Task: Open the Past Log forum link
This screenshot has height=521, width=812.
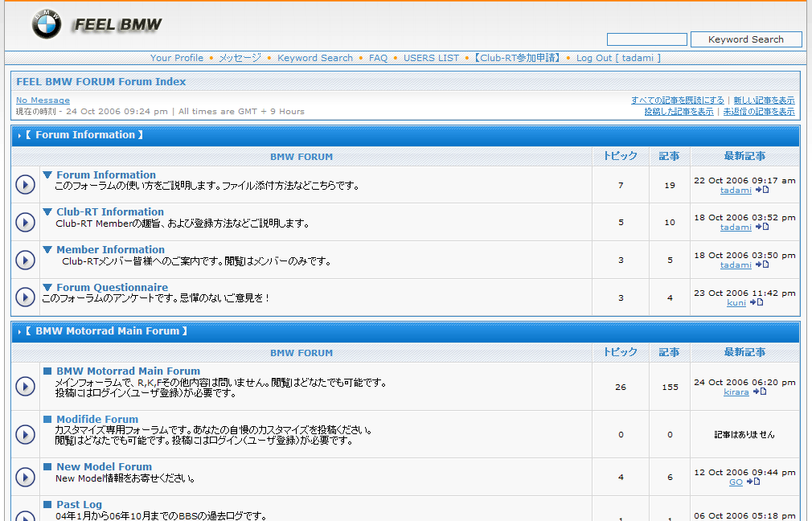Action: [x=80, y=504]
